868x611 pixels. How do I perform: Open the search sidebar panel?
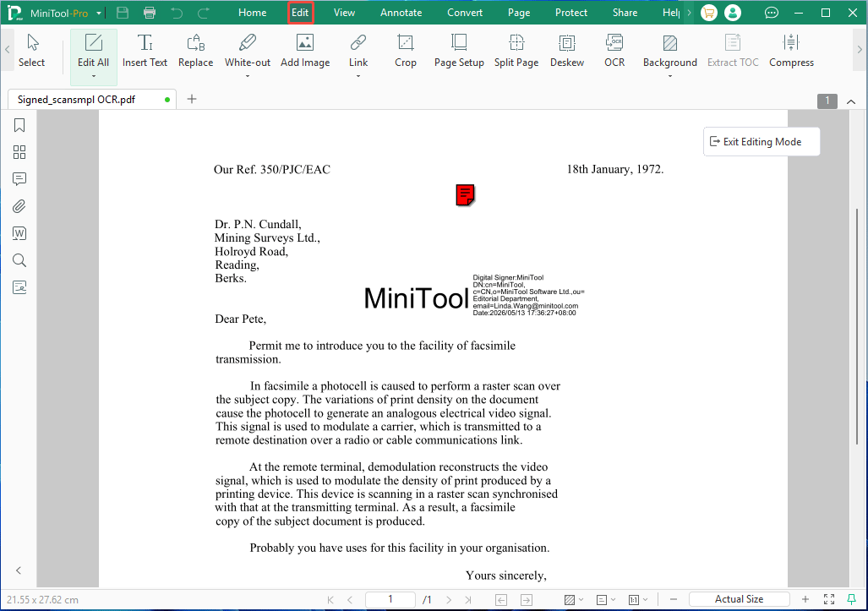tap(19, 260)
